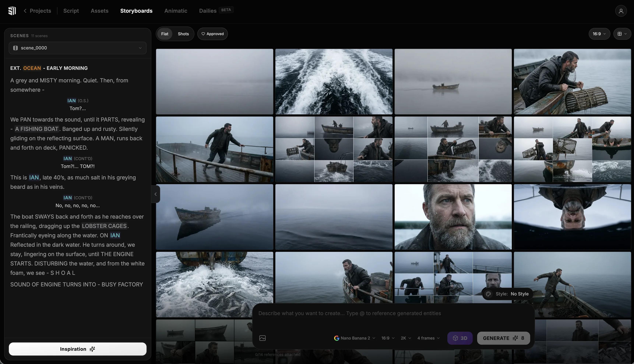Select the empty misty sea thumbnail

(214, 81)
